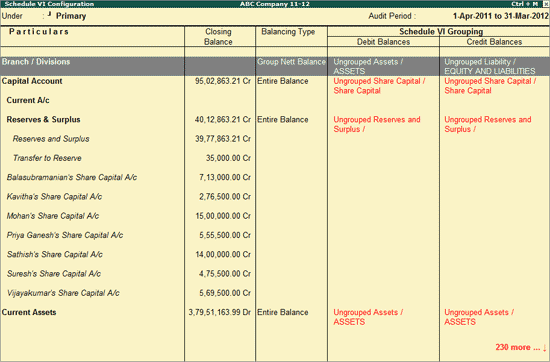Click Ungrouped Liability grouping for Branch / Divisions
The height and width of the screenshot is (362, 550).
(x=490, y=67)
